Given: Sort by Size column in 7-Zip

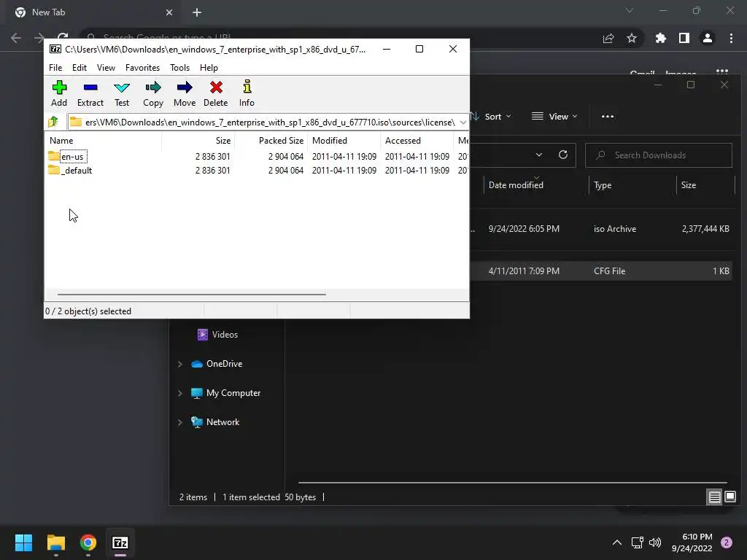Looking at the screenshot, I should pos(198,141).
